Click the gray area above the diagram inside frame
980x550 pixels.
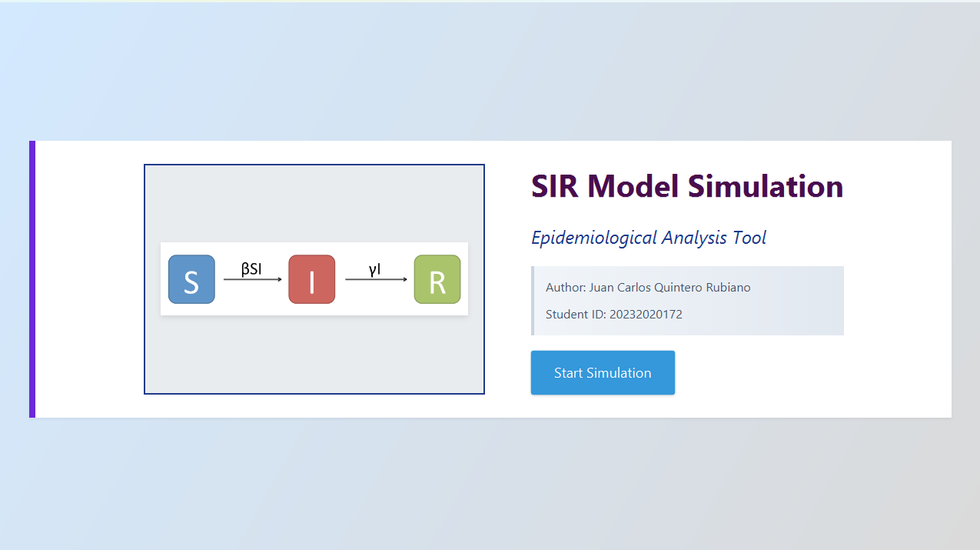(x=314, y=204)
